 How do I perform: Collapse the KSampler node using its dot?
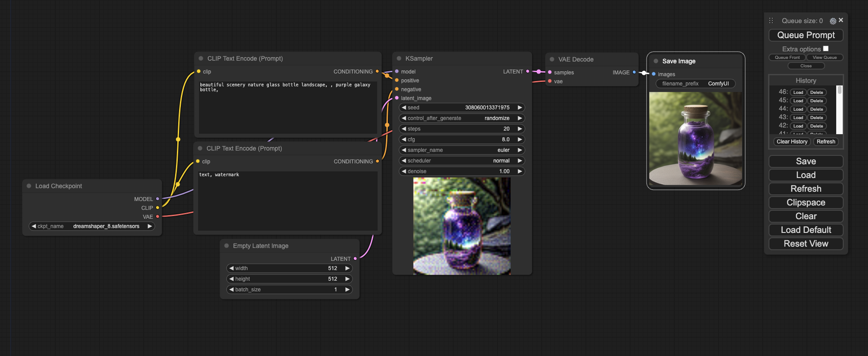tap(399, 58)
